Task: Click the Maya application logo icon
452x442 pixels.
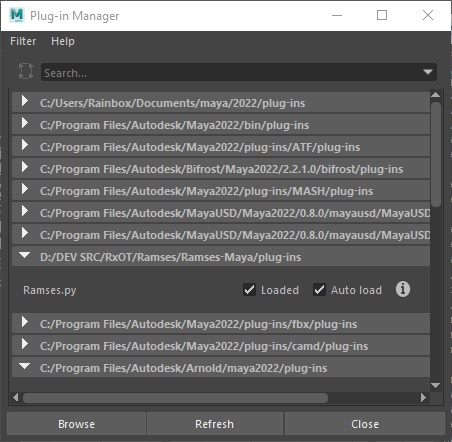Action: pos(17,15)
